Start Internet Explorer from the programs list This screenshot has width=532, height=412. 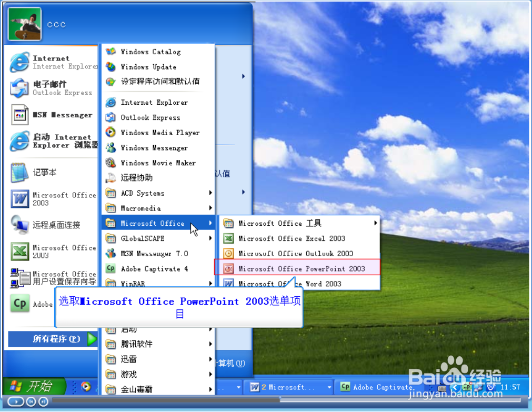(x=158, y=102)
